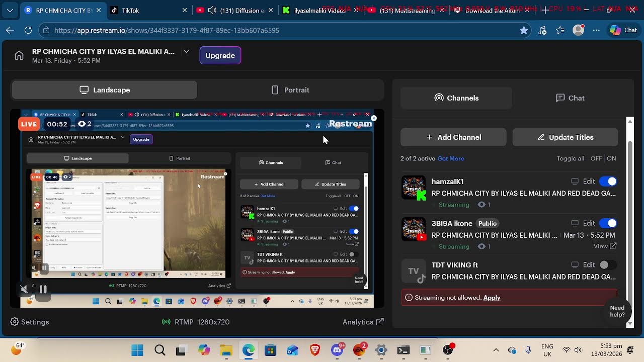Mute the Diffusion tab audio icon

pyautogui.click(x=212, y=10)
